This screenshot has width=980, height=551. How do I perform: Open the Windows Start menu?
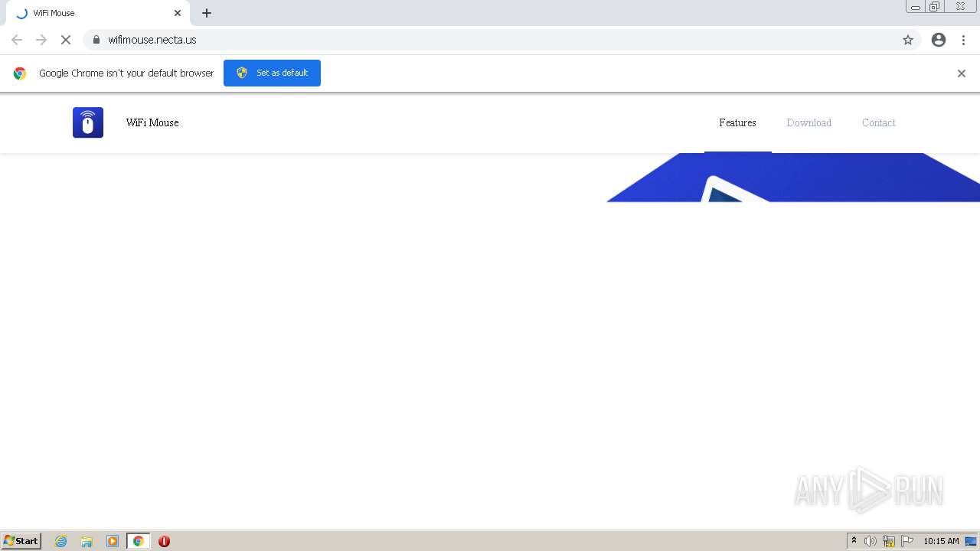21,541
